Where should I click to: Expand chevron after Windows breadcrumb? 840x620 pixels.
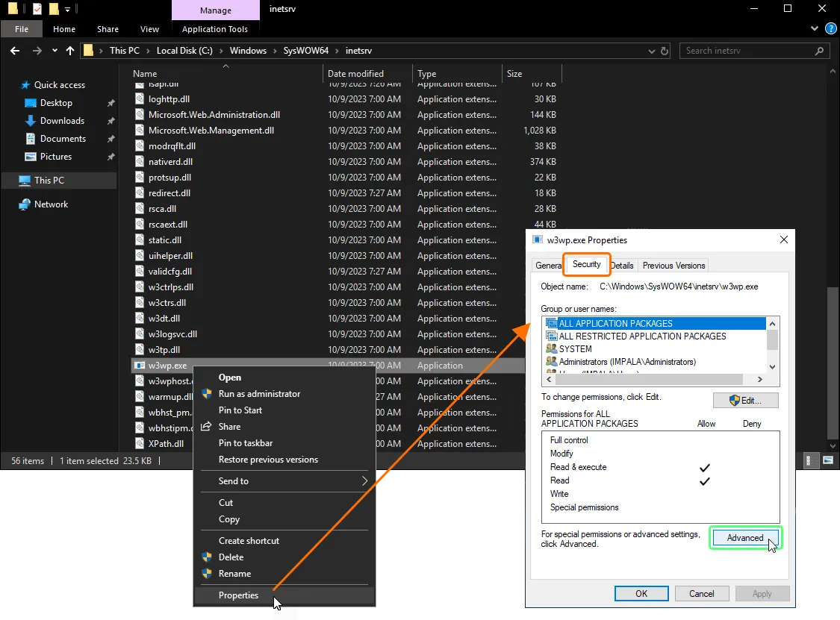point(276,51)
